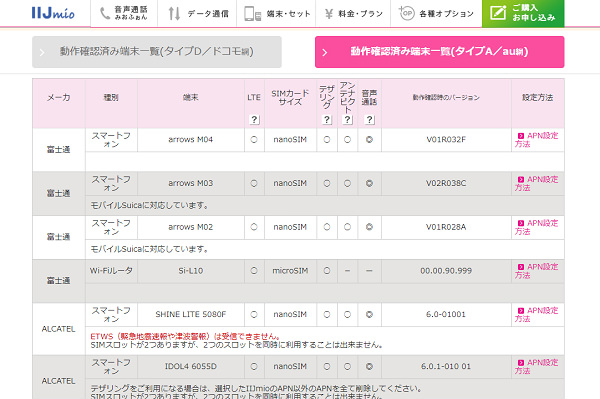Open APN設定方法 link for arrows M02
The height and width of the screenshot is (399, 600).
536,227
